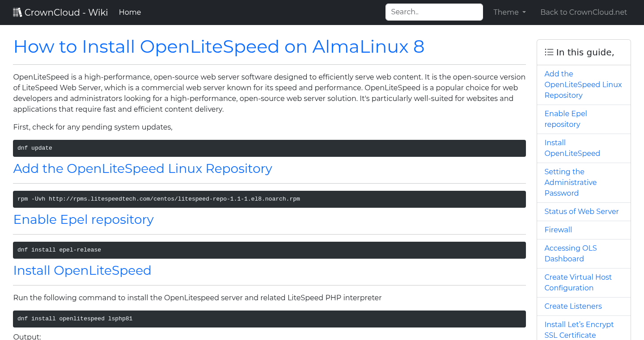Navigate to 'Create Listeners' section
This screenshot has width=644, height=340.
(573, 306)
